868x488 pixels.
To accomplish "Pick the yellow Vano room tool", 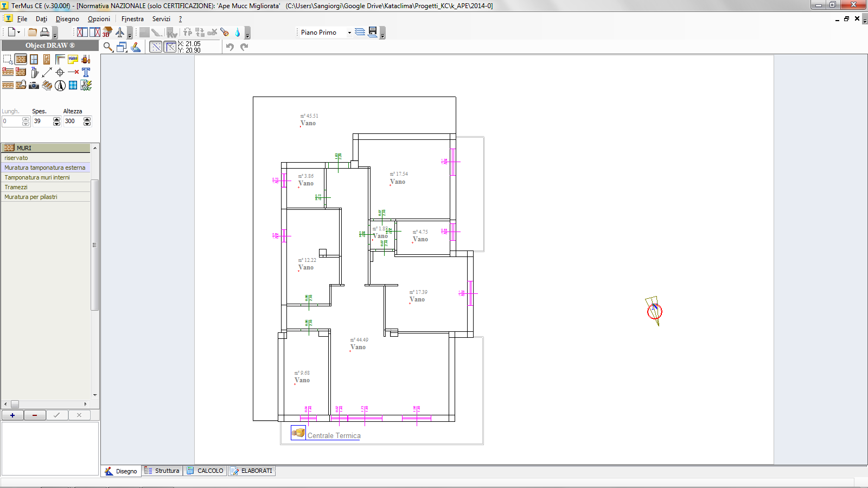I will point(73,59).
